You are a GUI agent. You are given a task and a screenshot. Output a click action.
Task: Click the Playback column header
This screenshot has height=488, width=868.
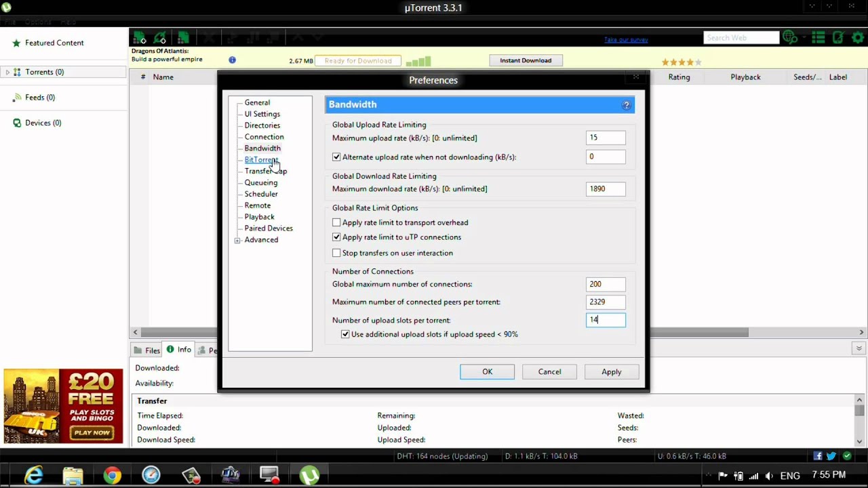coord(745,77)
